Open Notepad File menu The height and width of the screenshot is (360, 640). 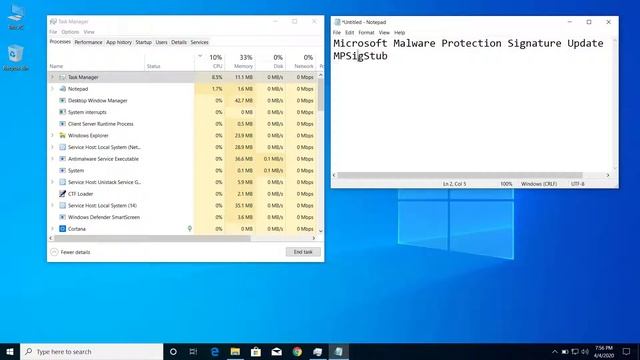[x=337, y=33]
